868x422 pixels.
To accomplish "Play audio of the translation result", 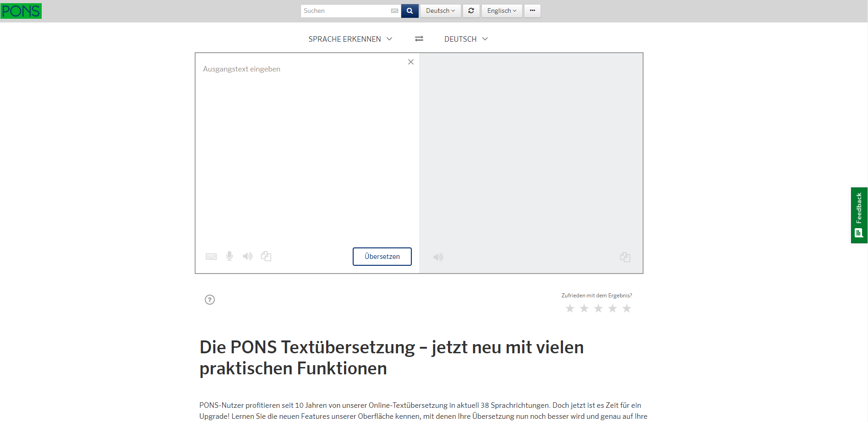I will [438, 257].
